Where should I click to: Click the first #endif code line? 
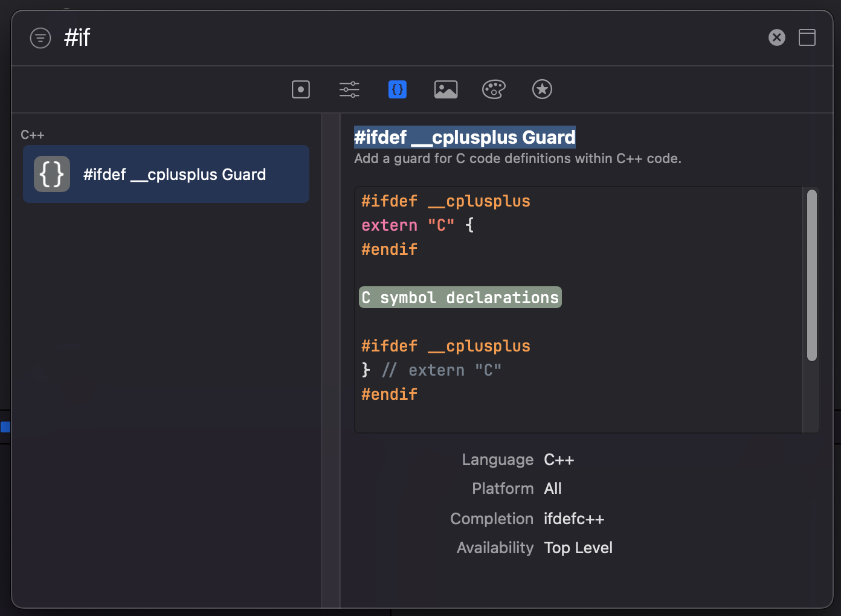pyautogui.click(x=389, y=249)
